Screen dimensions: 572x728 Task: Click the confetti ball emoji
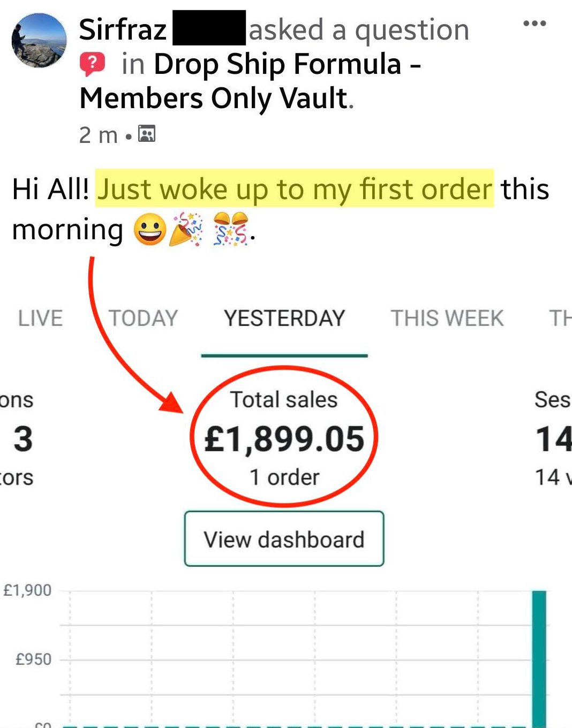pyautogui.click(x=231, y=229)
